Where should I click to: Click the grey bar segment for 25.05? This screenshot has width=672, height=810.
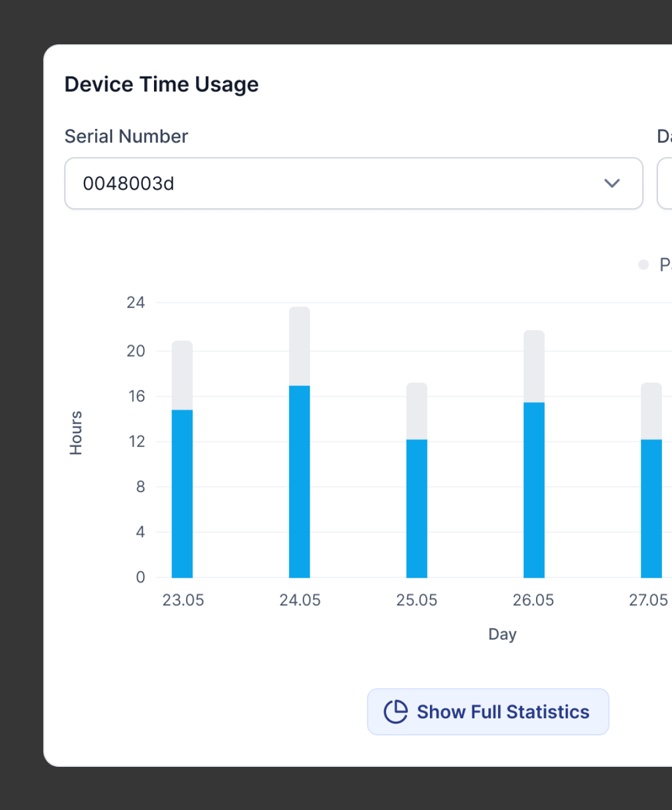click(x=416, y=411)
